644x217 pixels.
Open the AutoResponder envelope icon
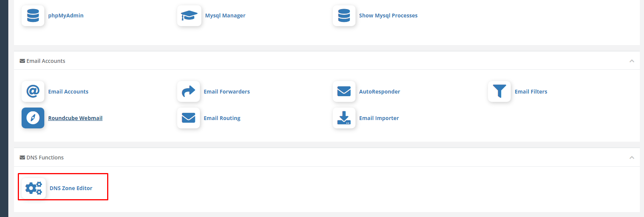coord(344,91)
